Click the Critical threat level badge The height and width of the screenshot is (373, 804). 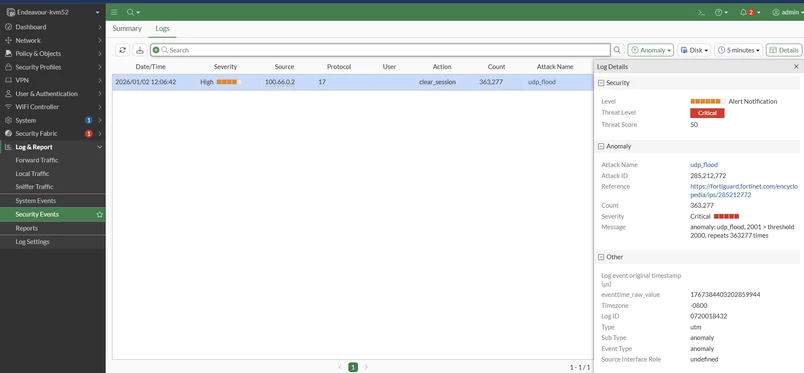(707, 113)
